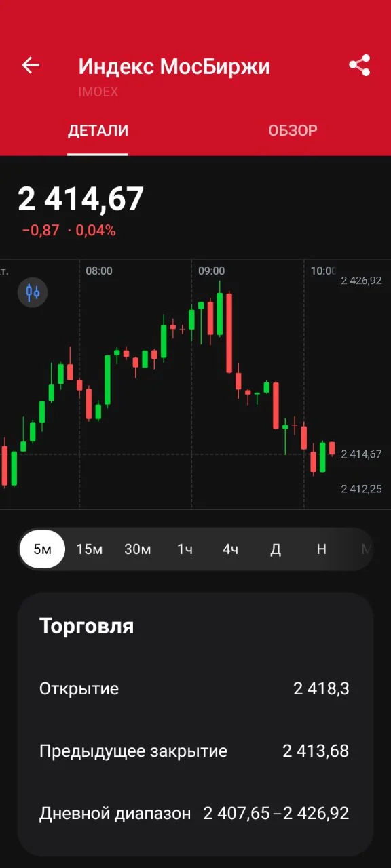Switch chart to daily Д interval

point(276,549)
